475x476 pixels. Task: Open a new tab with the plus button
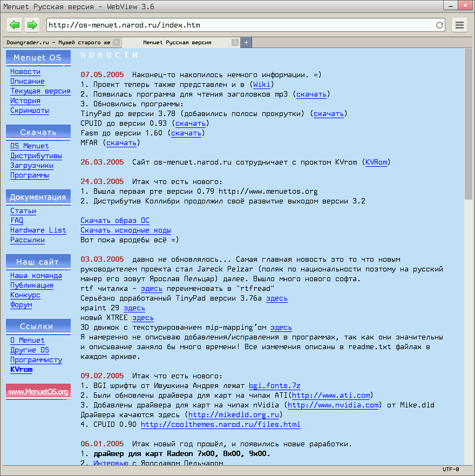246,42
